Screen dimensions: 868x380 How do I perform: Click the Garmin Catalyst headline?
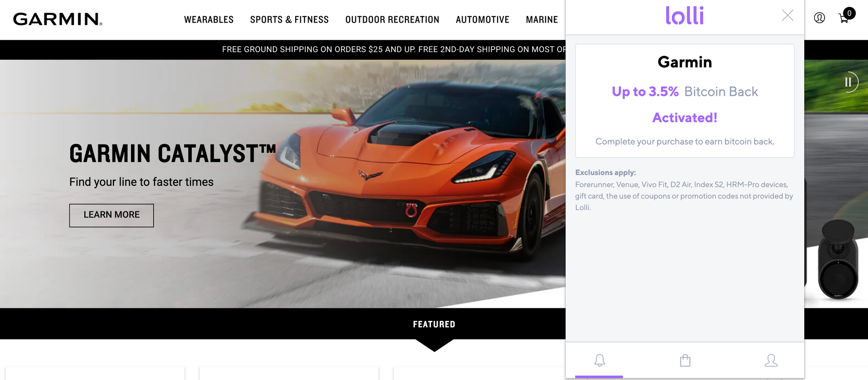click(173, 153)
